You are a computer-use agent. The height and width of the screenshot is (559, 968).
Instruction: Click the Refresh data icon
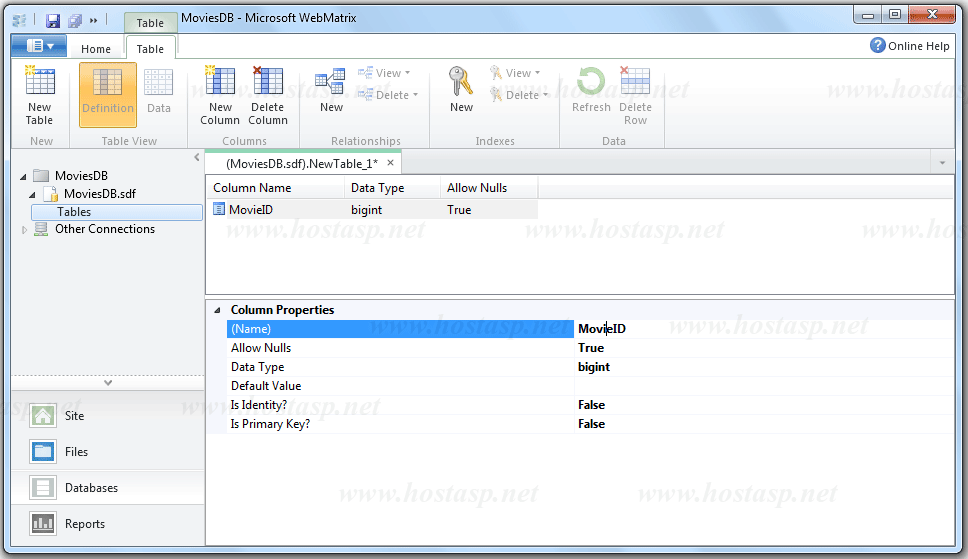pos(591,81)
